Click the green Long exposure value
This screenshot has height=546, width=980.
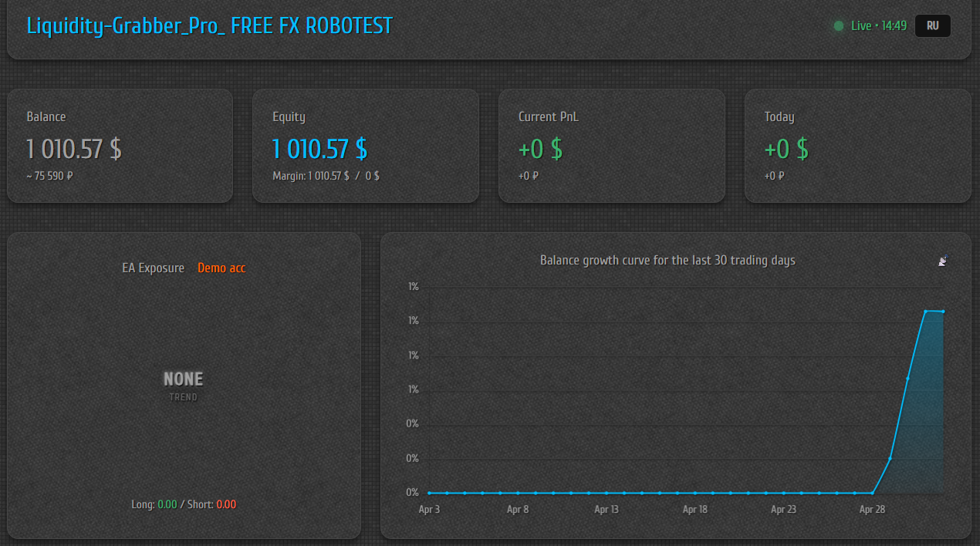tap(167, 504)
